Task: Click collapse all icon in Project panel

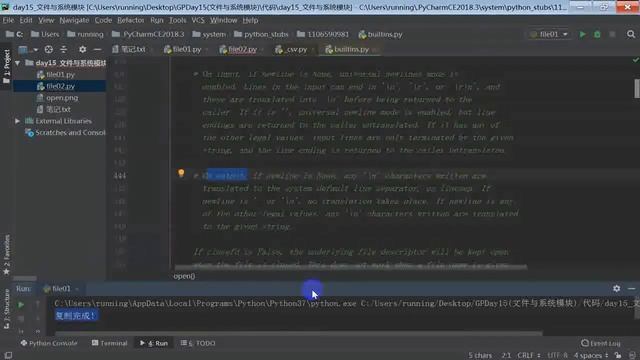Action: [x=64, y=49]
